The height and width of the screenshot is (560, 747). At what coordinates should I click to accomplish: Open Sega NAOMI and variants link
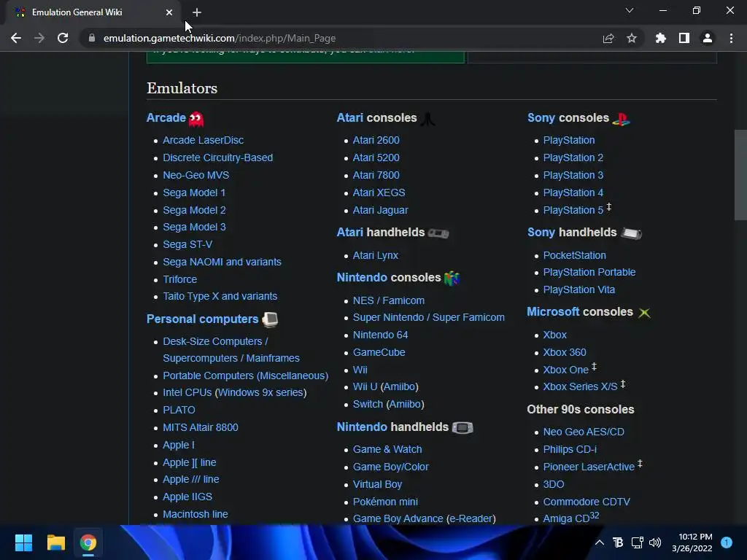point(222,262)
